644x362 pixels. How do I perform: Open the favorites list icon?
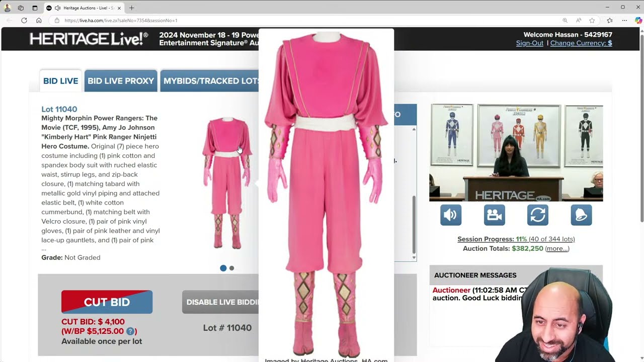[x=610, y=21]
